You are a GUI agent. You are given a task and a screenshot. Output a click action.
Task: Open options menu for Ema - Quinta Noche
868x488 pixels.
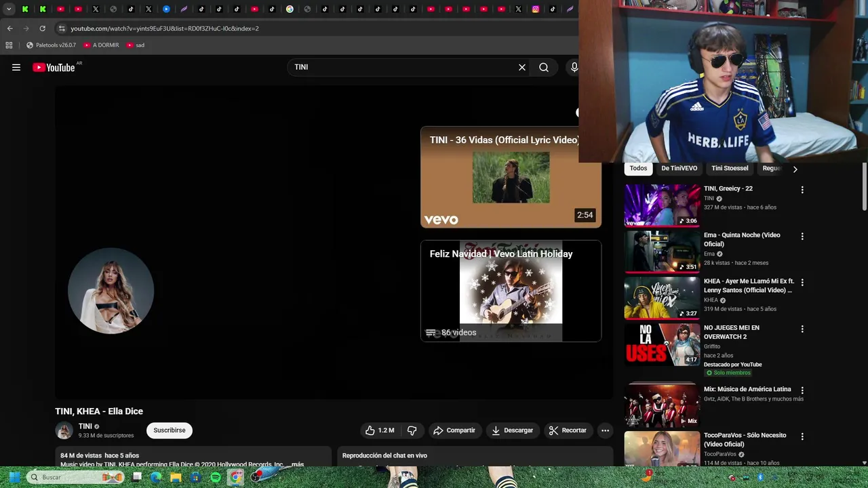coord(802,237)
